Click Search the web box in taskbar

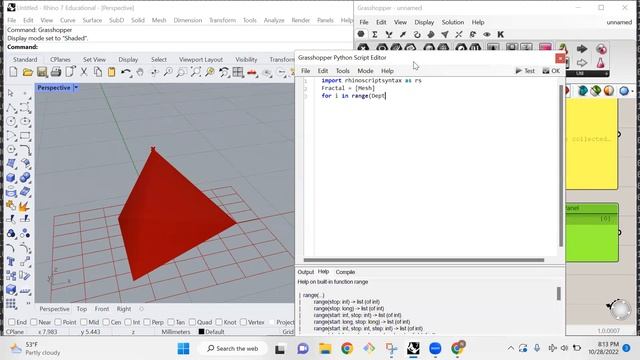[x=233, y=348]
